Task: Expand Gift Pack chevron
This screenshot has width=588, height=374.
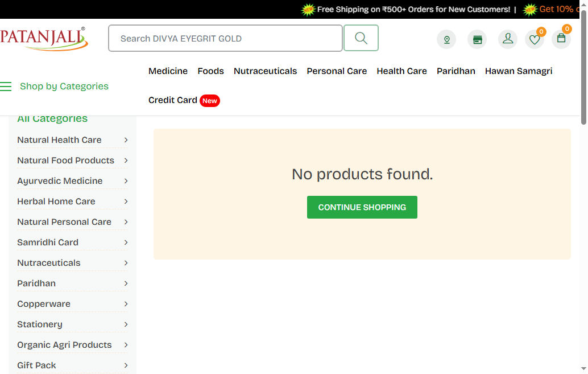Action: (x=126, y=365)
